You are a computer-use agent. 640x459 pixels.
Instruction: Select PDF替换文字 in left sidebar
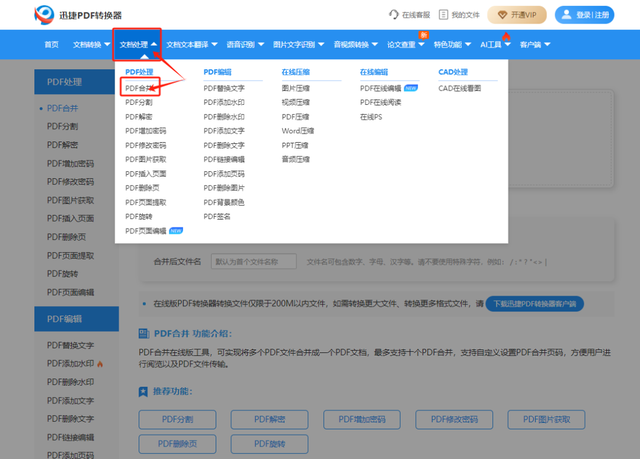(x=70, y=345)
